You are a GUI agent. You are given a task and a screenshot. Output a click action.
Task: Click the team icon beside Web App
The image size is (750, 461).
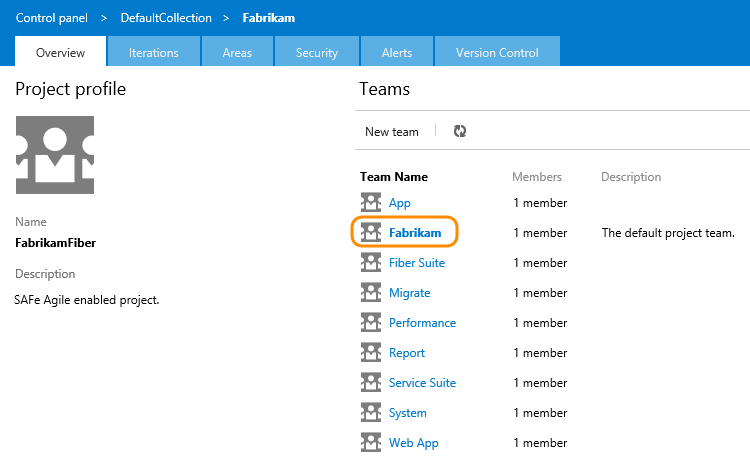coord(371,442)
